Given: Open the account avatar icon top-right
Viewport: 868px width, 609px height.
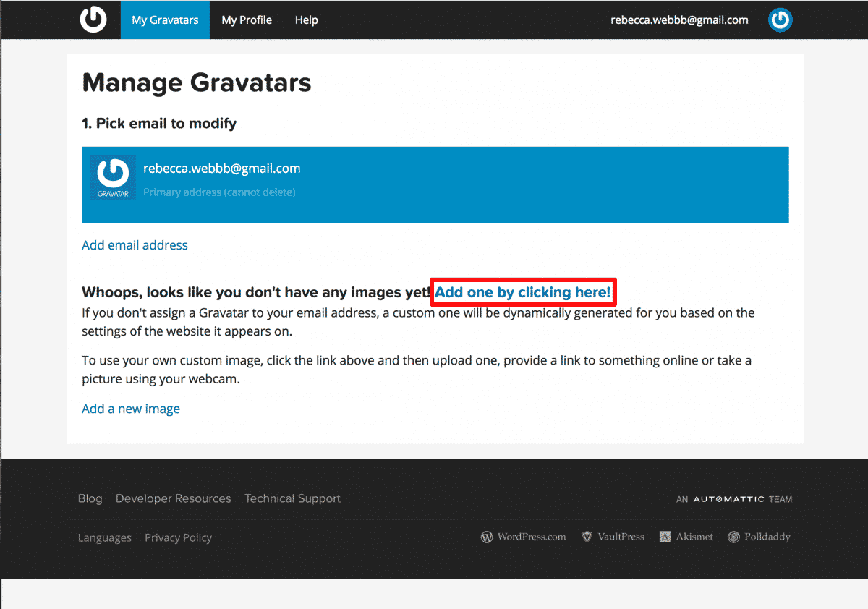Looking at the screenshot, I should [780, 20].
